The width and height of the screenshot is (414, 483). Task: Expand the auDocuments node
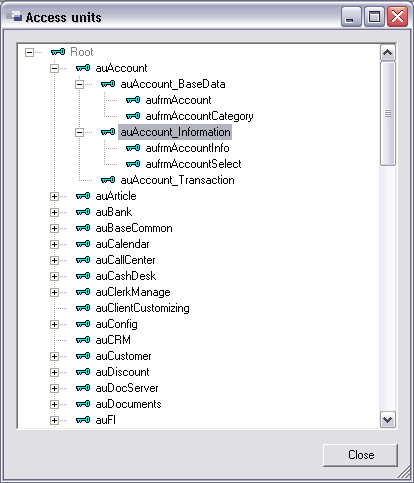pos(54,404)
